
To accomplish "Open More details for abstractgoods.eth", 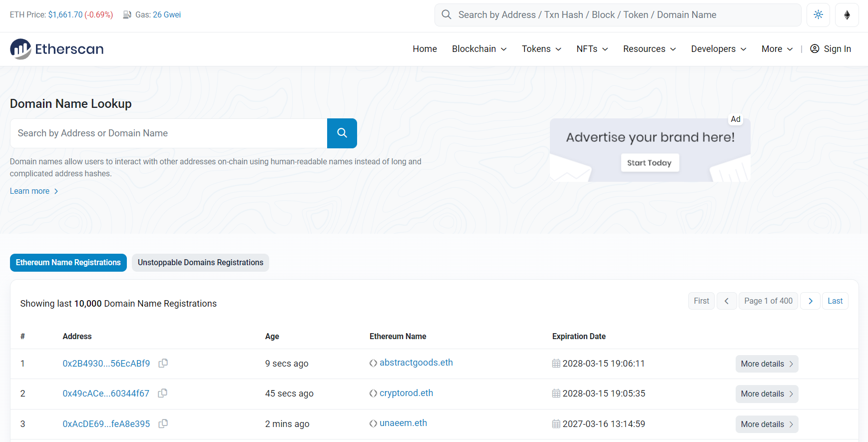I will 766,364.
